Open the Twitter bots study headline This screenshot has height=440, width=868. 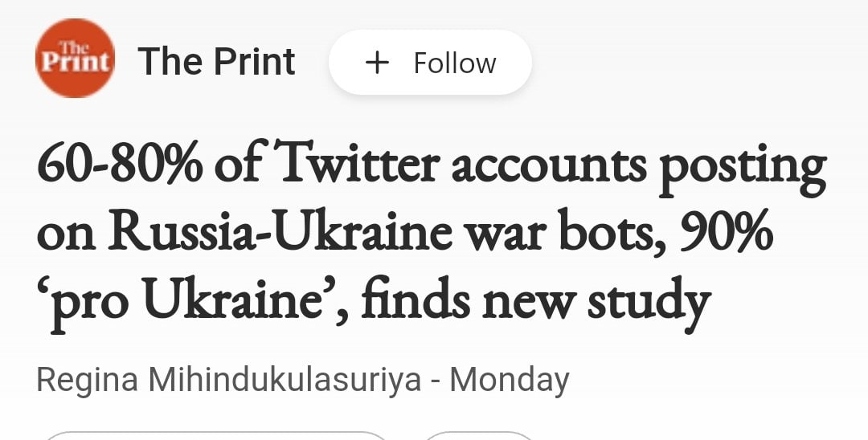point(431,234)
